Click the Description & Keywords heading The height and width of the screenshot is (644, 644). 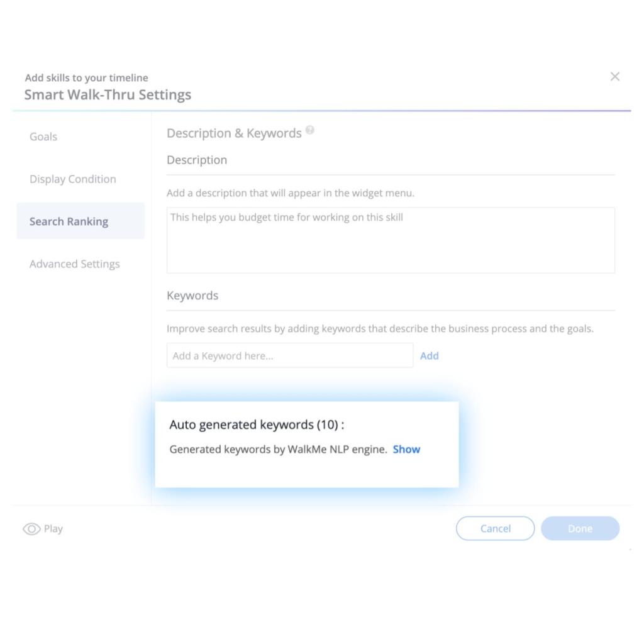coord(234,133)
